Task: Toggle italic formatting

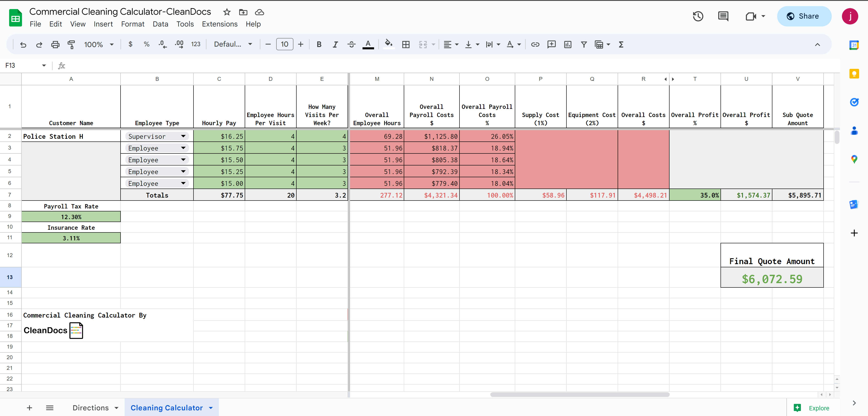Action: (335, 44)
